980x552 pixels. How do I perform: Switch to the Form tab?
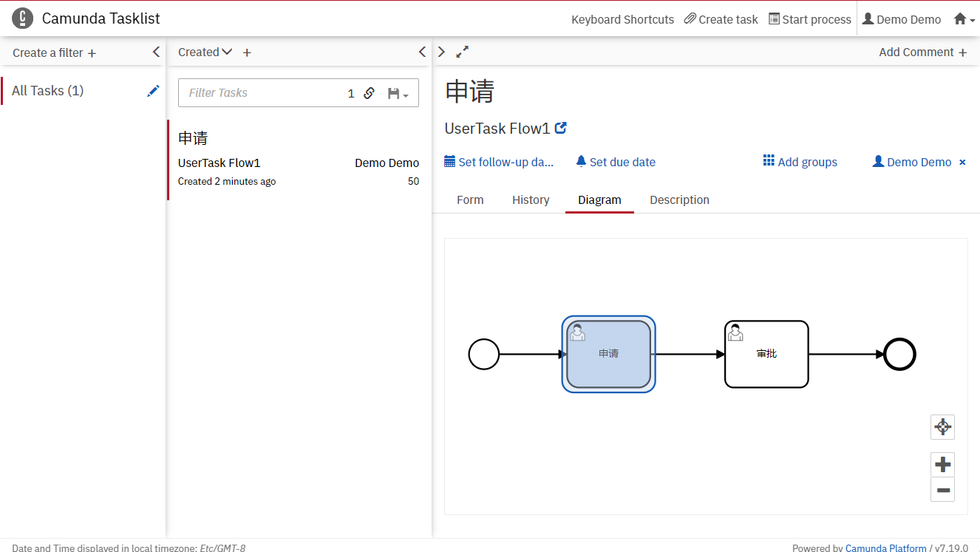[470, 200]
